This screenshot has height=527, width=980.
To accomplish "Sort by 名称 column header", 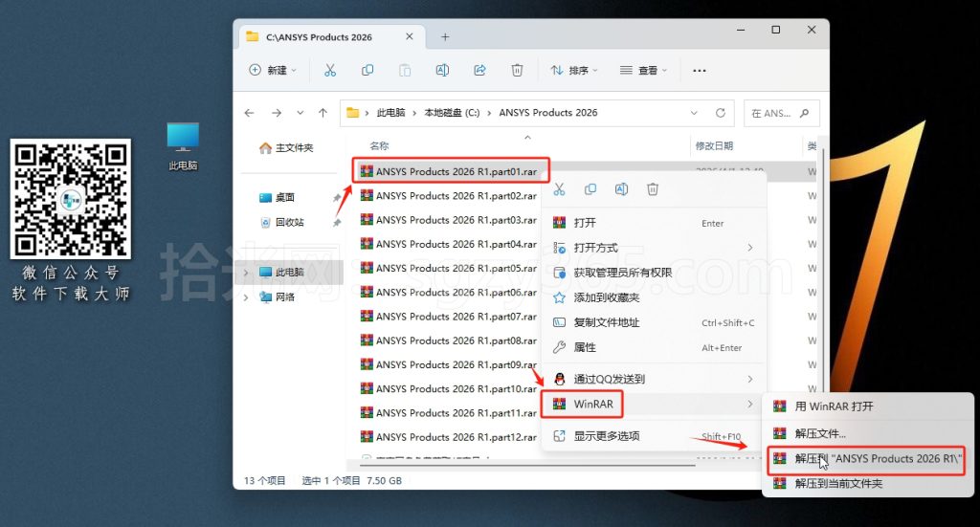I will [x=379, y=146].
